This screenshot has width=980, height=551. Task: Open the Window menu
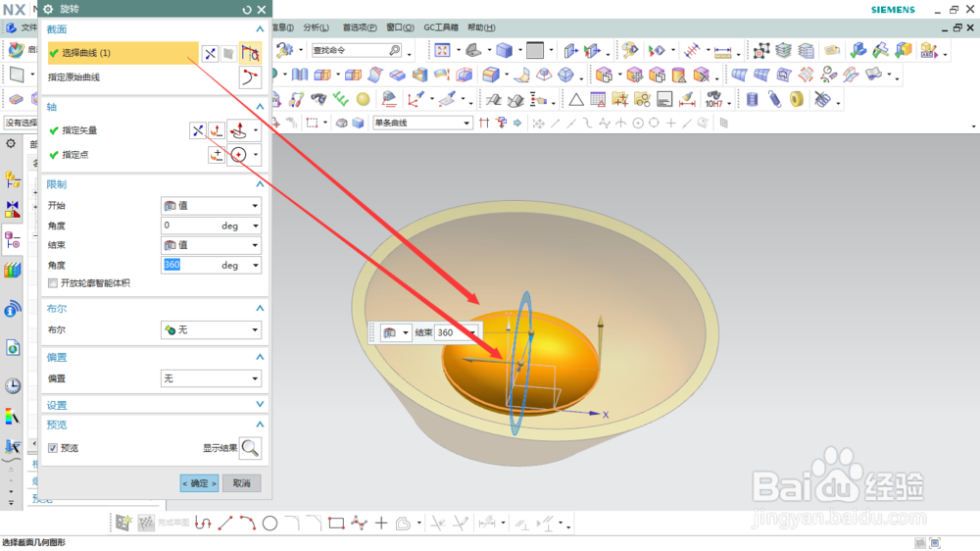[400, 27]
